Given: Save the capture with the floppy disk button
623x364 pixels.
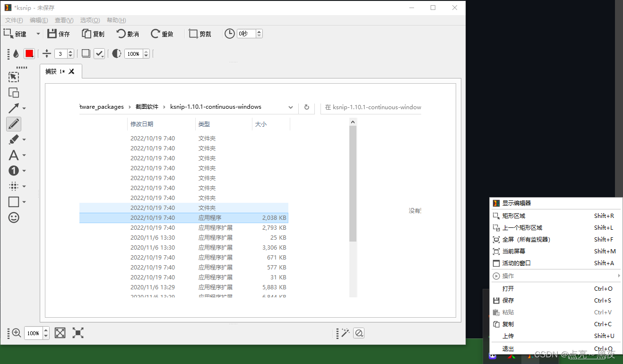Looking at the screenshot, I should (59, 34).
